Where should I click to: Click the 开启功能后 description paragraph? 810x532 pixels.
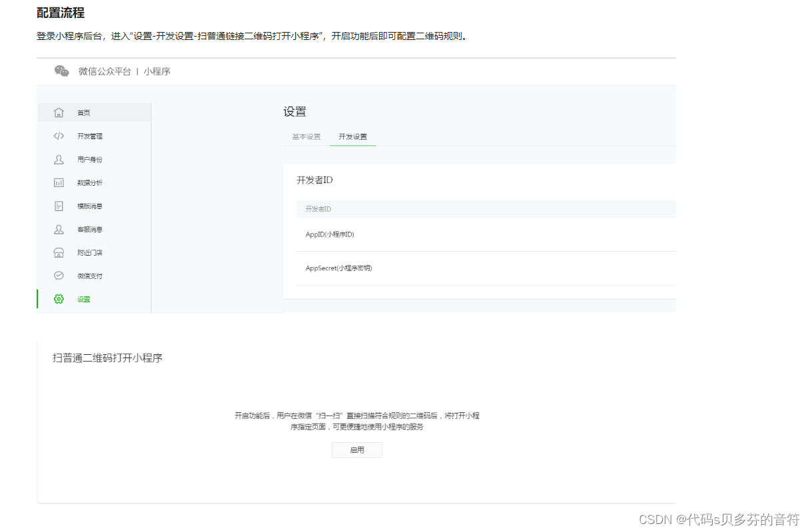click(357, 421)
